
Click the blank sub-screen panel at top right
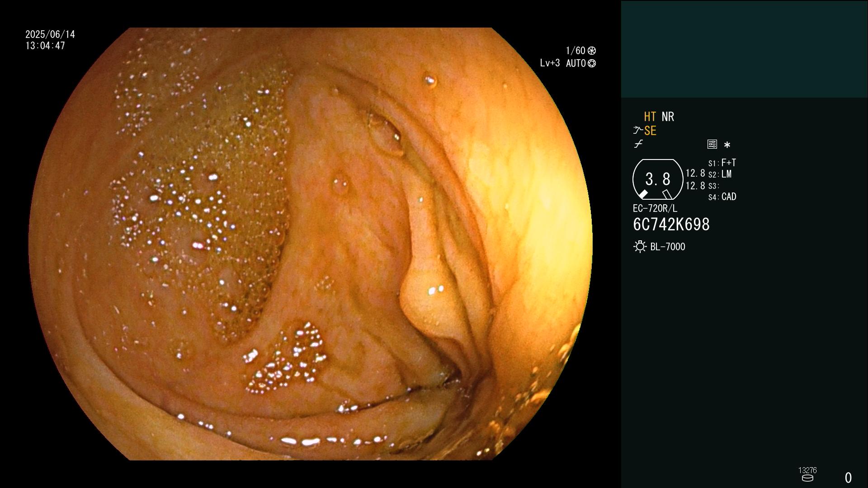745,49
